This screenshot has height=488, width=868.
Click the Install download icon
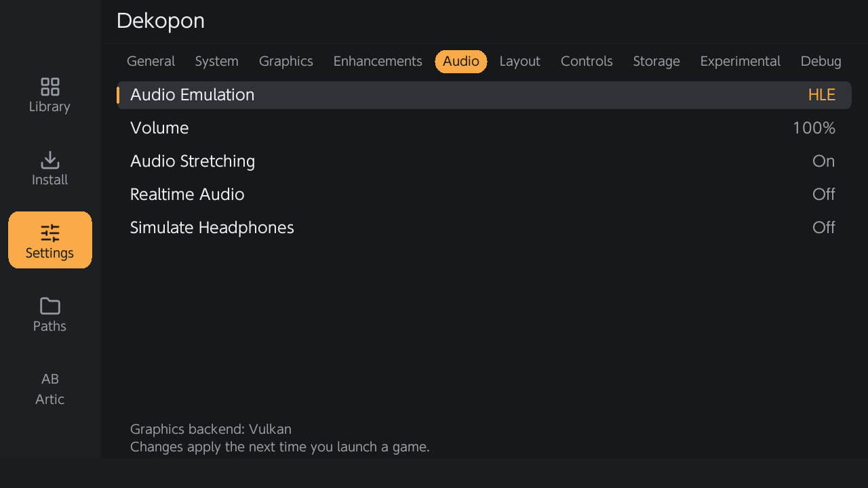(x=50, y=160)
